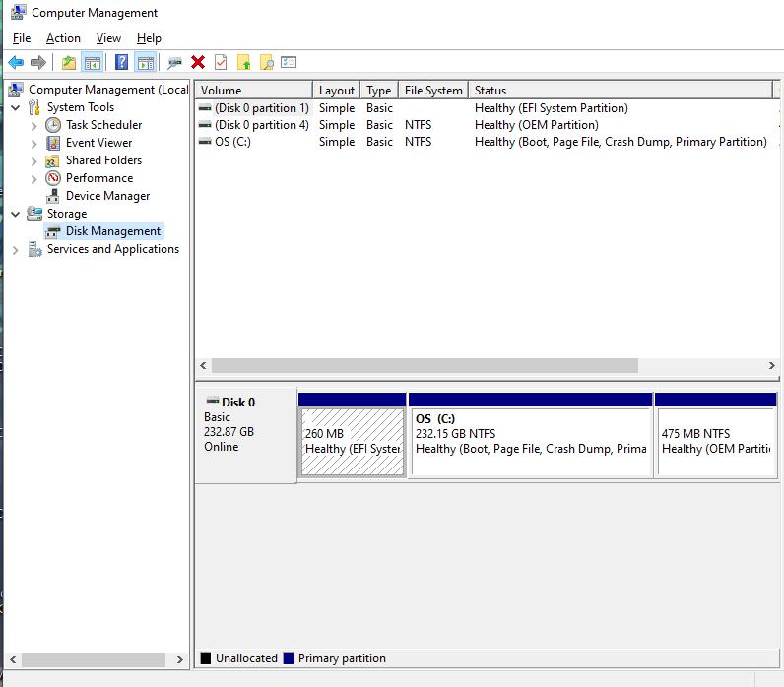Click the System Tools wrench icon
This screenshot has height=687, width=784.
click(34, 107)
